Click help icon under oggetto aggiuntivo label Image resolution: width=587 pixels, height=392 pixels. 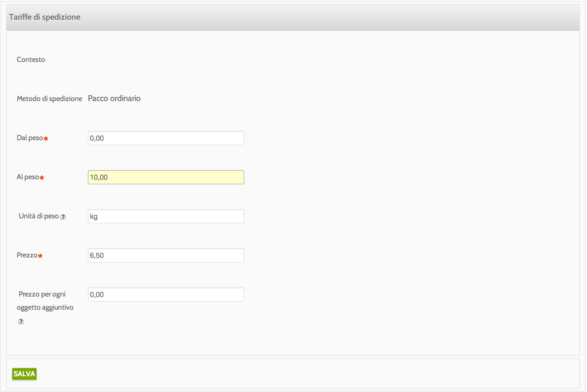(x=21, y=321)
